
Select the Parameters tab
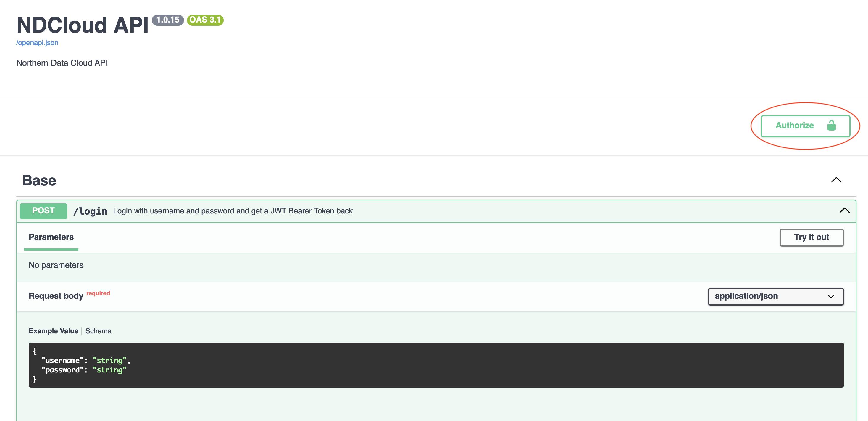(x=51, y=237)
